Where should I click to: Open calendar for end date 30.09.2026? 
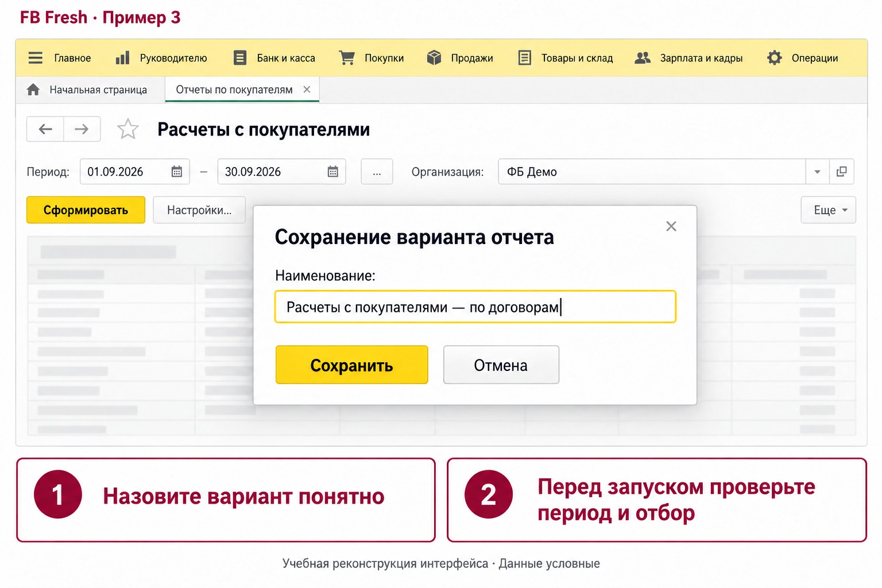[333, 172]
